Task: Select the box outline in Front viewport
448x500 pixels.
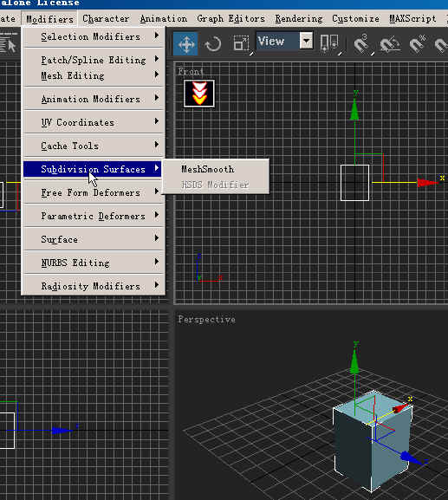Action: (x=354, y=183)
